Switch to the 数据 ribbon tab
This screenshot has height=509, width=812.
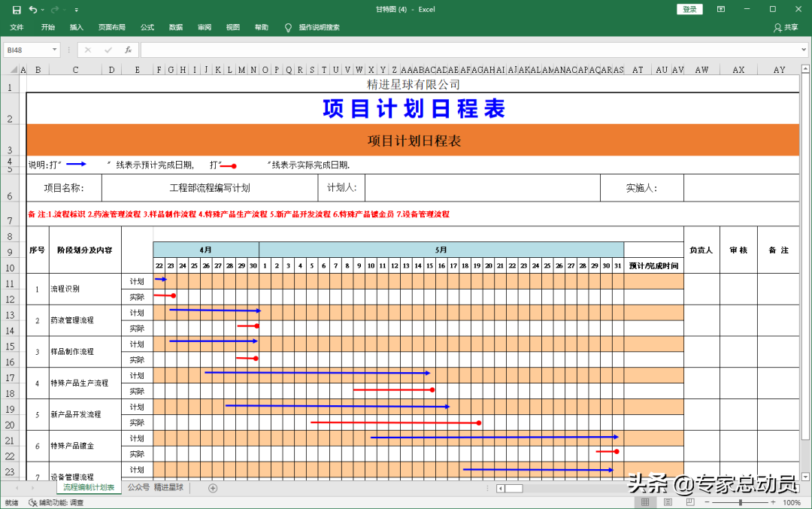pos(176,28)
